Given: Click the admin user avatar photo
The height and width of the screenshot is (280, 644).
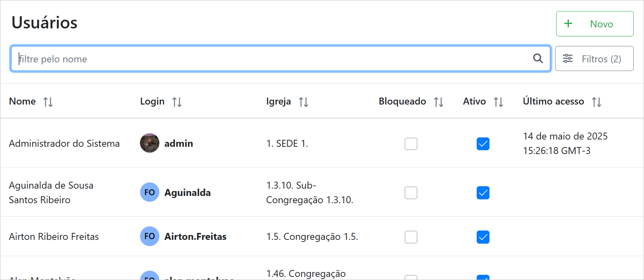Looking at the screenshot, I should [x=149, y=143].
